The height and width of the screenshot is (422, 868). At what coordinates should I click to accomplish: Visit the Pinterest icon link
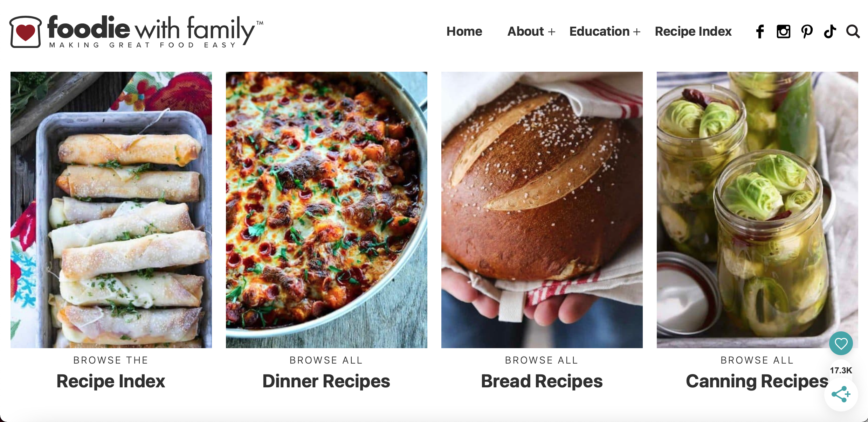(x=807, y=31)
